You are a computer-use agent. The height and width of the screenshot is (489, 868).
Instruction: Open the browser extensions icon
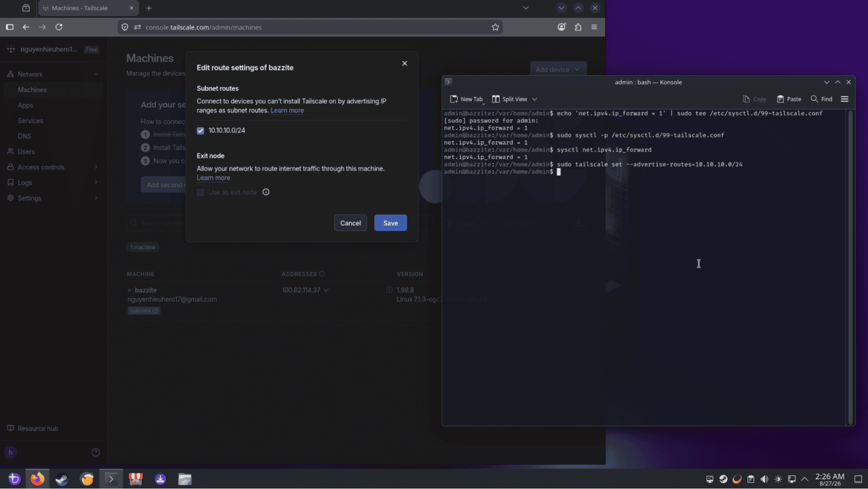578,27
